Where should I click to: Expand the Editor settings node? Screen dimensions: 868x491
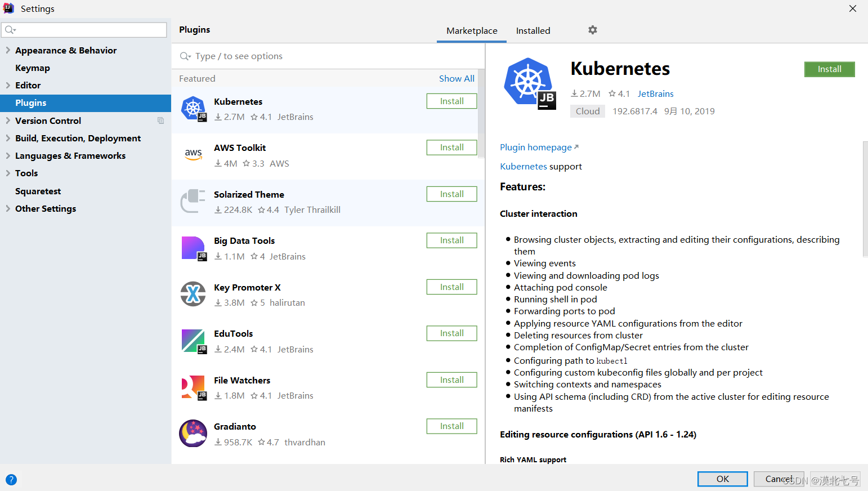click(x=8, y=85)
